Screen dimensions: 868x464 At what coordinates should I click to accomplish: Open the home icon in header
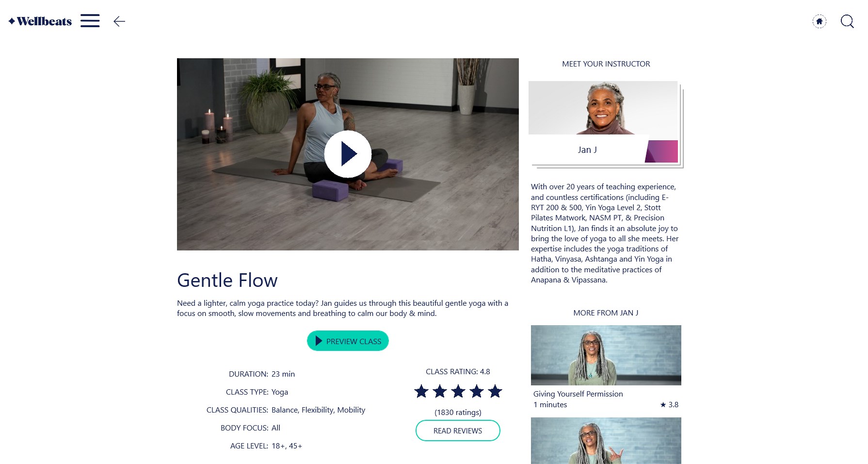pyautogui.click(x=819, y=21)
